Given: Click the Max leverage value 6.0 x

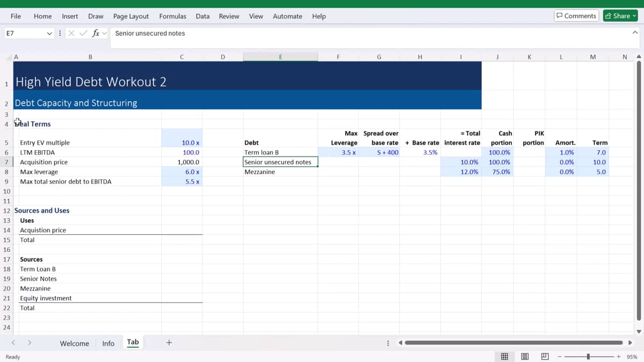Looking at the screenshot, I should (x=182, y=172).
